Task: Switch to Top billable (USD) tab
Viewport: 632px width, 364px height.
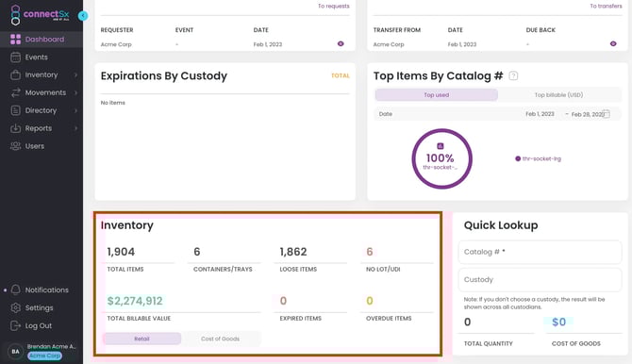Action: pyautogui.click(x=558, y=95)
